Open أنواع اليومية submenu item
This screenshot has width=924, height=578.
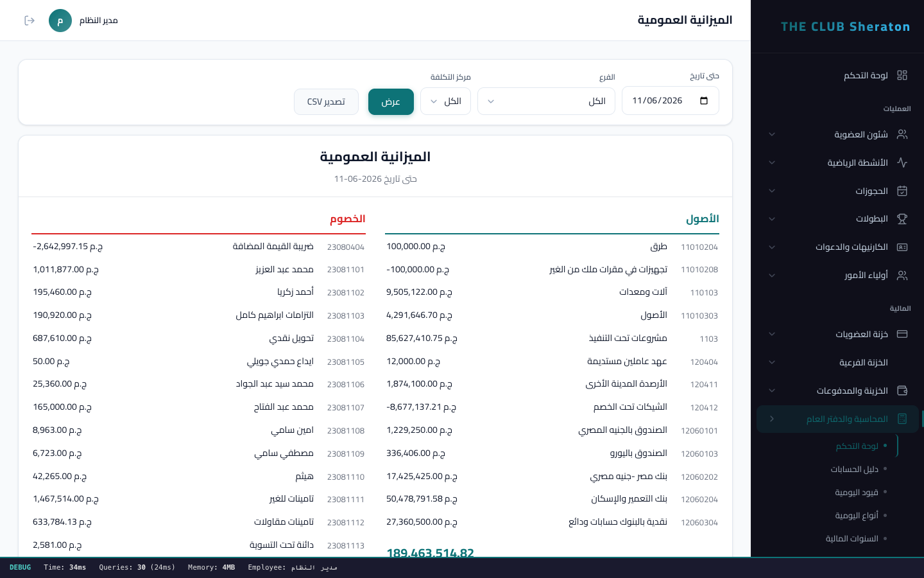[x=856, y=516]
